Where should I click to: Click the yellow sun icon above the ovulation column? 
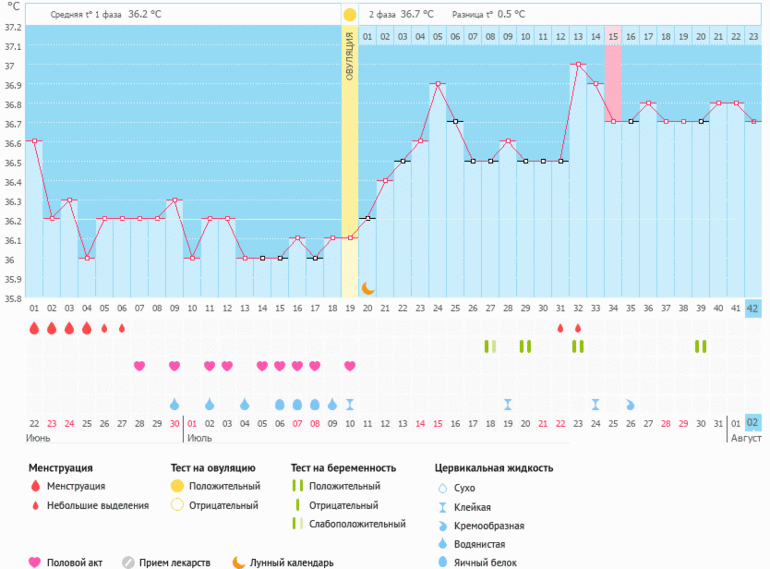(349, 15)
